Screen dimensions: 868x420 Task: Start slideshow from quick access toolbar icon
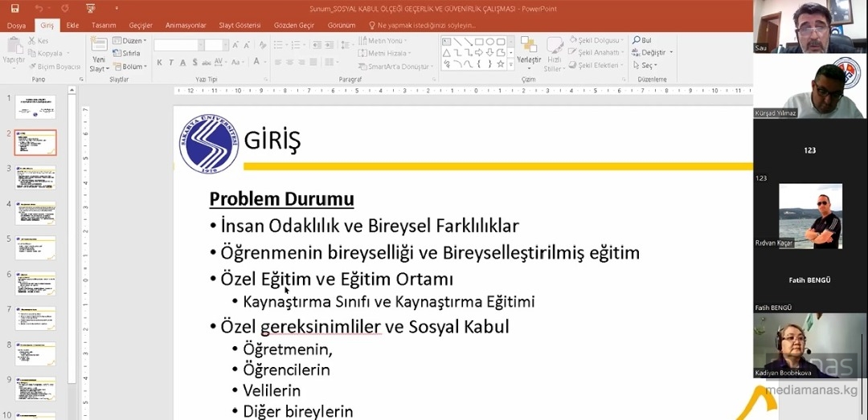tap(92, 8)
